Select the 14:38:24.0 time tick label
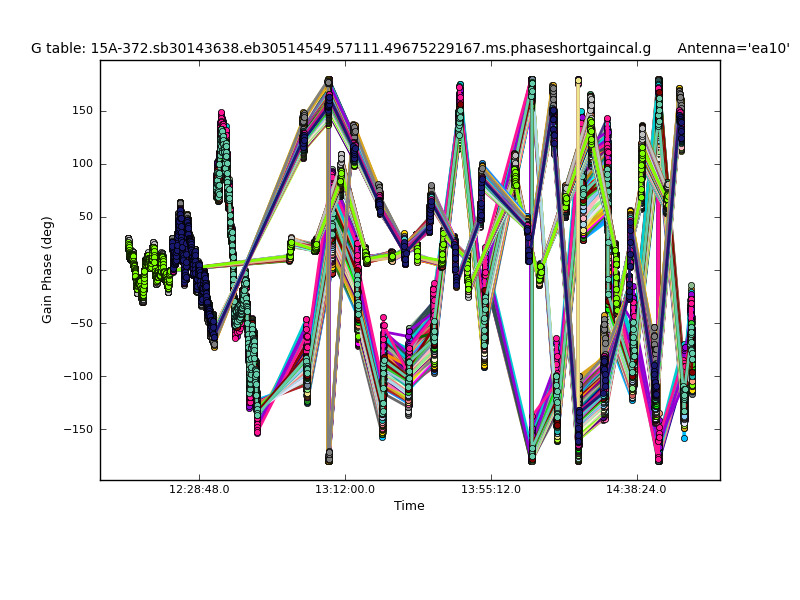This screenshot has width=800, height=600. pos(637,490)
